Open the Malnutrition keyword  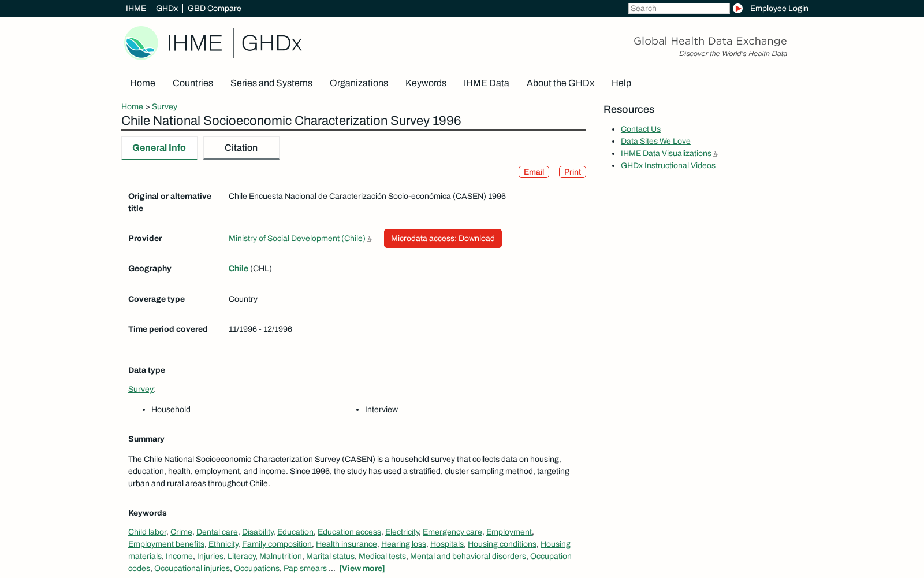[x=281, y=556]
